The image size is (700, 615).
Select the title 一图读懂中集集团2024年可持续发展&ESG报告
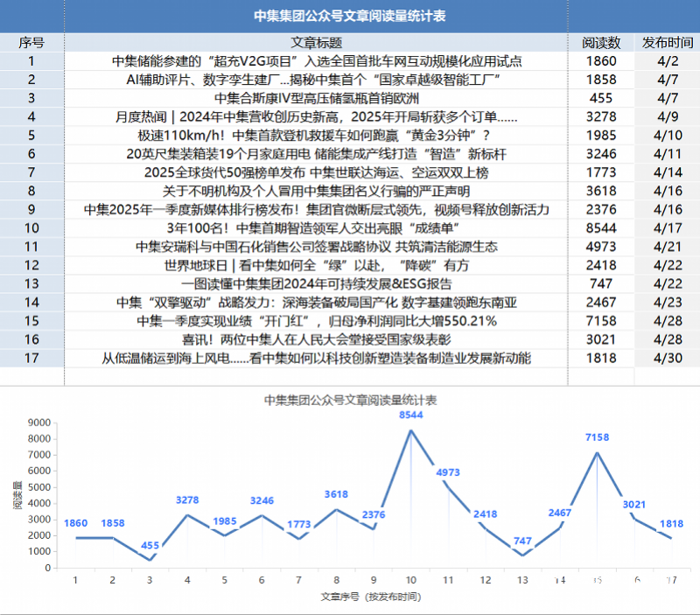tap(317, 283)
